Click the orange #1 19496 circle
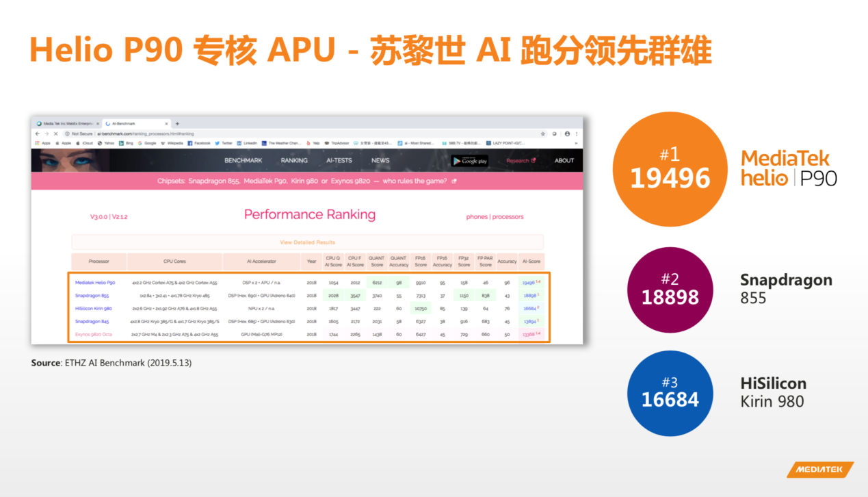The width and height of the screenshot is (868, 497). (670, 169)
